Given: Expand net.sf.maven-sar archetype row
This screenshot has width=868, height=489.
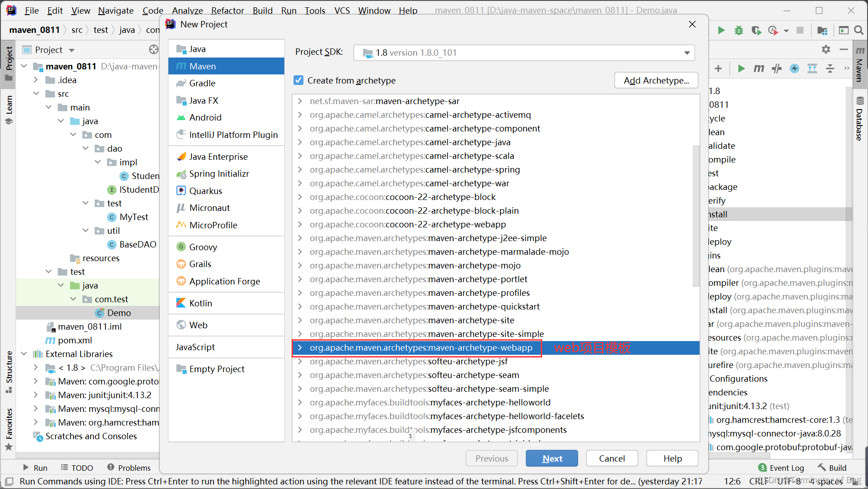Looking at the screenshot, I should tap(300, 101).
